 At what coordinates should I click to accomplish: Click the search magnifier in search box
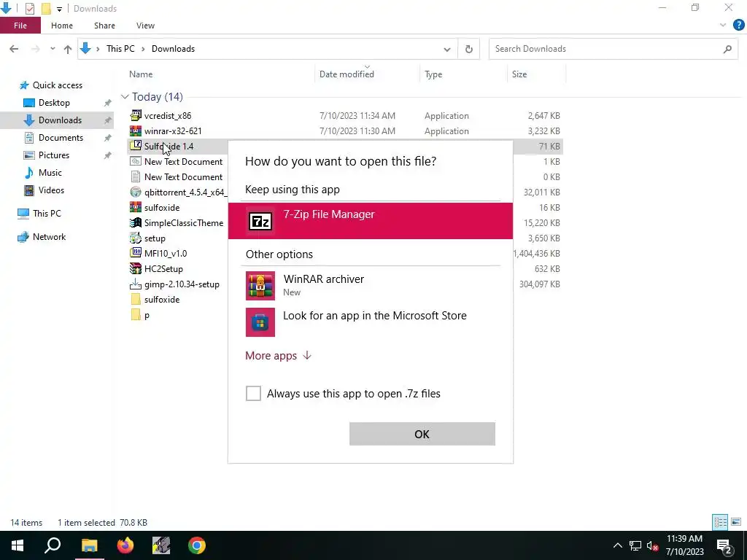[727, 49]
